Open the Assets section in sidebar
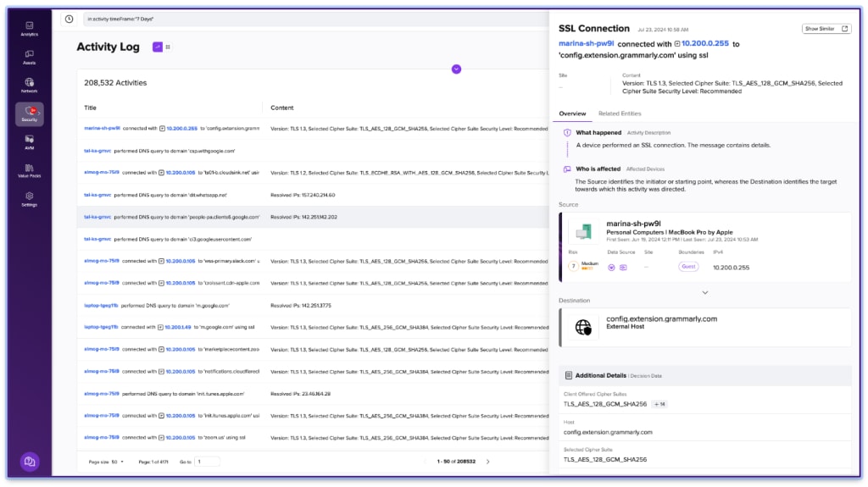 30,57
